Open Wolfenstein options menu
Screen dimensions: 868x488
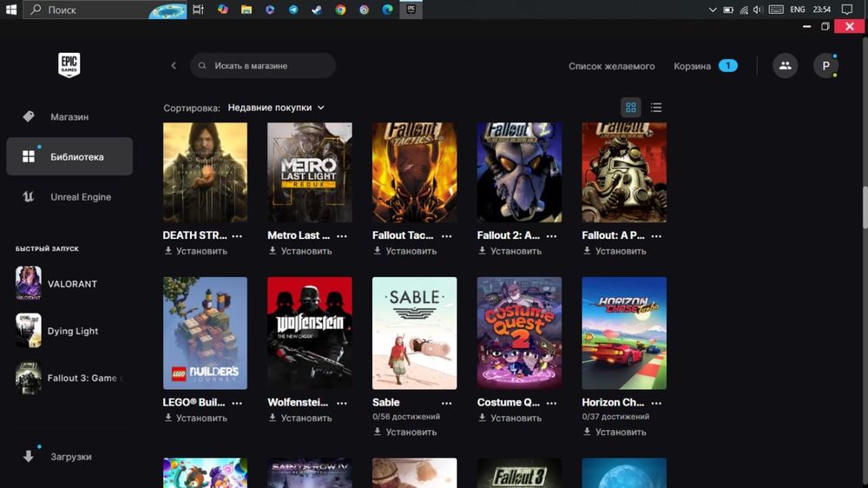click(x=341, y=403)
